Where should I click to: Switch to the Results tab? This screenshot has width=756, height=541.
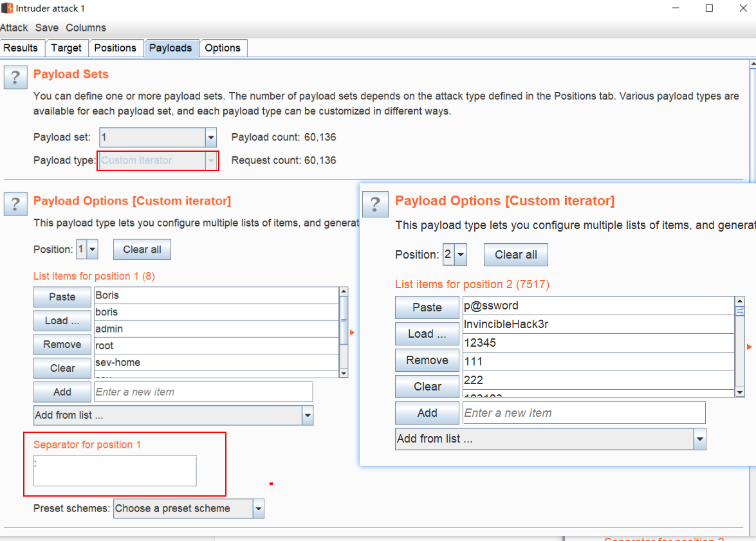point(21,48)
